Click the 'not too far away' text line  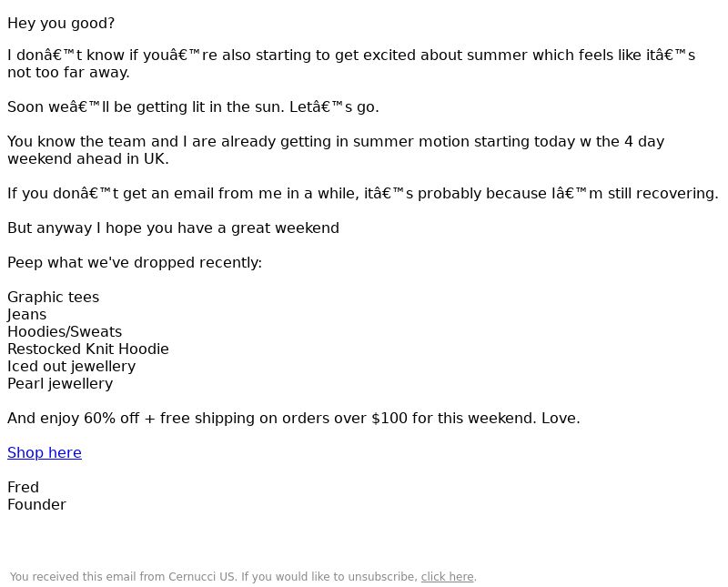pos(68,73)
